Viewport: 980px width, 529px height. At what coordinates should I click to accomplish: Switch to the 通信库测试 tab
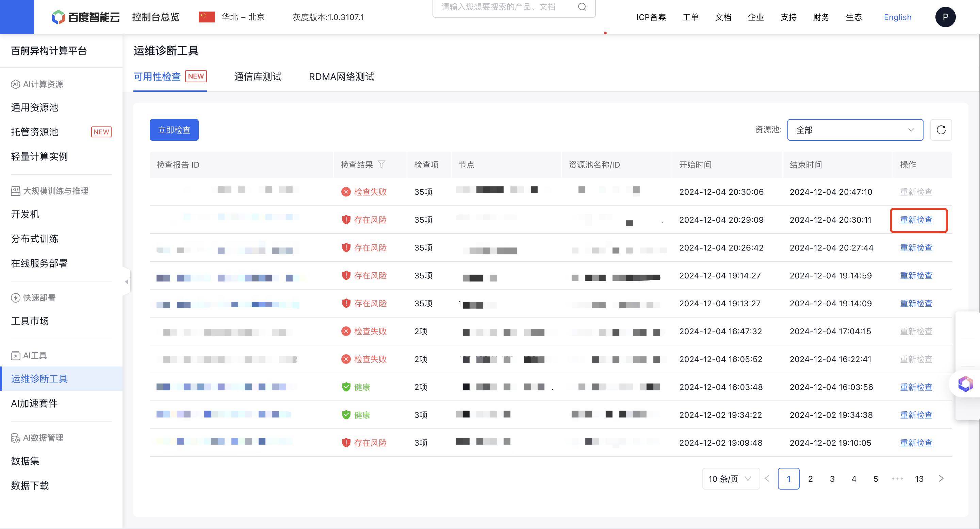coord(258,76)
